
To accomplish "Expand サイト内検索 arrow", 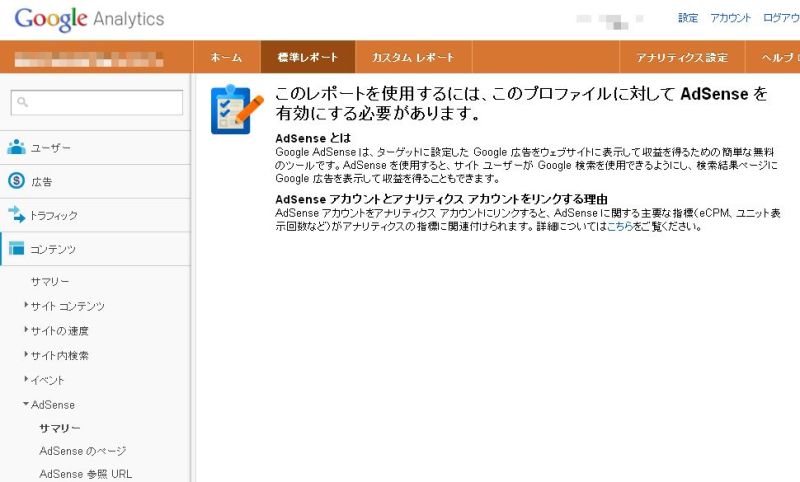I will coord(26,354).
